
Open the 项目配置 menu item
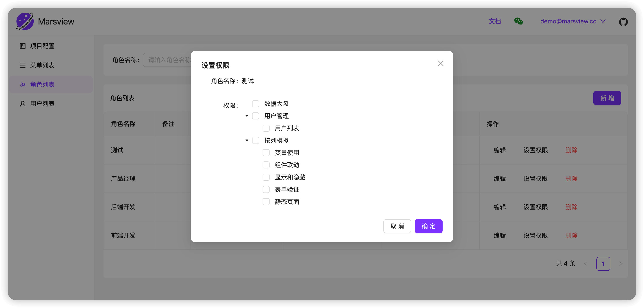click(51, 46)
